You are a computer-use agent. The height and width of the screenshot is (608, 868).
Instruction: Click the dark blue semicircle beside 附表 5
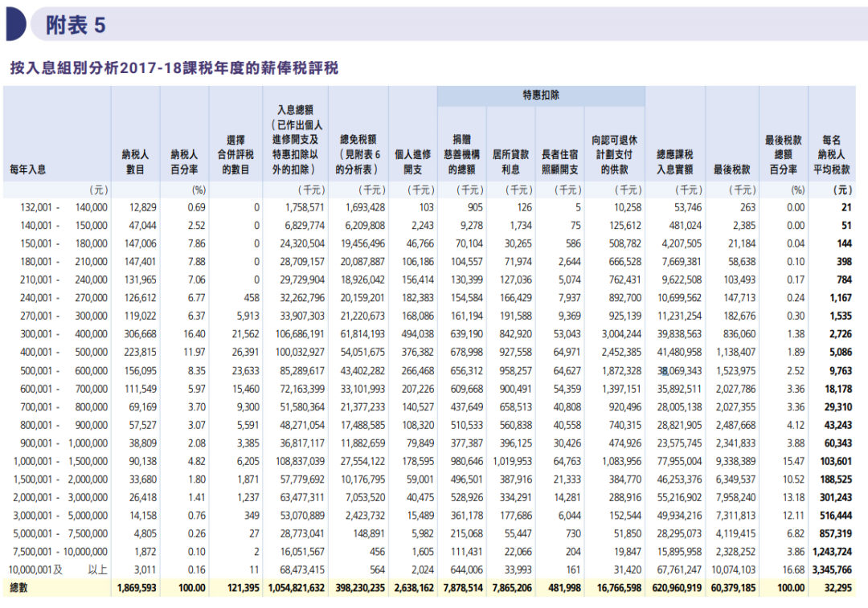[x=15, y=25]
